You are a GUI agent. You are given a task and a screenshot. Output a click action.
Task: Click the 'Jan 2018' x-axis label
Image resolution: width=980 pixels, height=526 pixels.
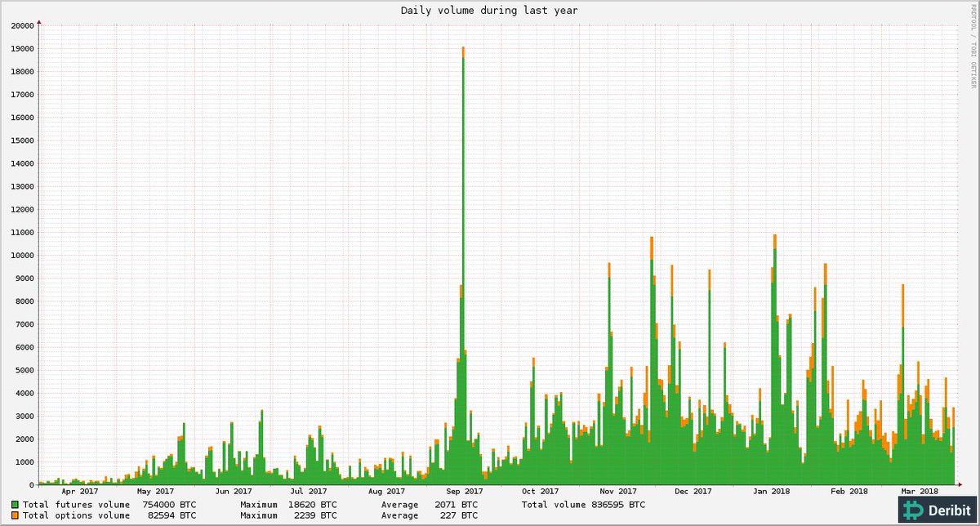[x=771, y=491]
